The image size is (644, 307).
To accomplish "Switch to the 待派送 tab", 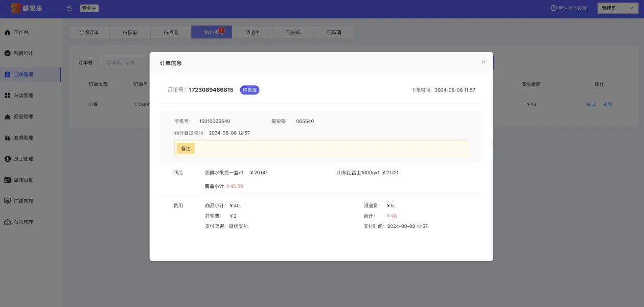I will click(171, 32).
